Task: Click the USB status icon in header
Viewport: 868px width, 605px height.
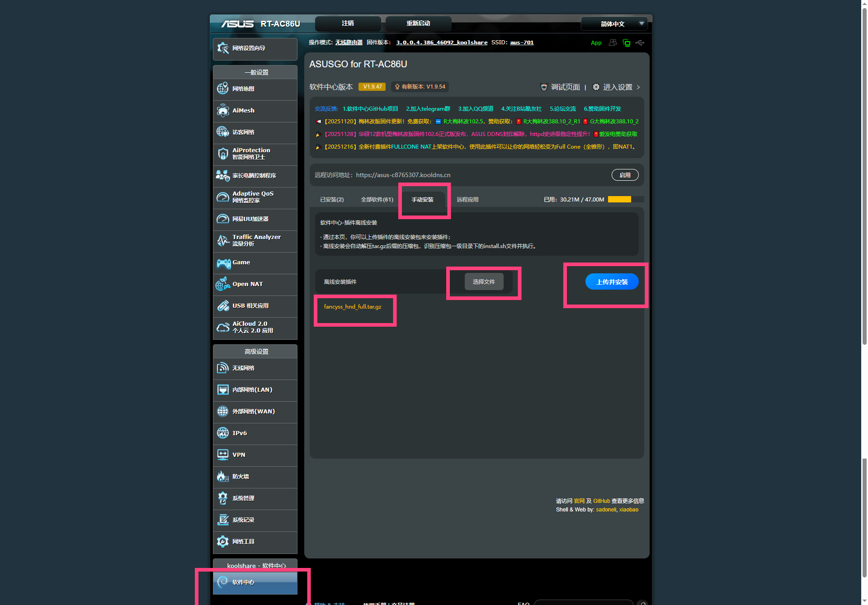Action: pos(640,43)
